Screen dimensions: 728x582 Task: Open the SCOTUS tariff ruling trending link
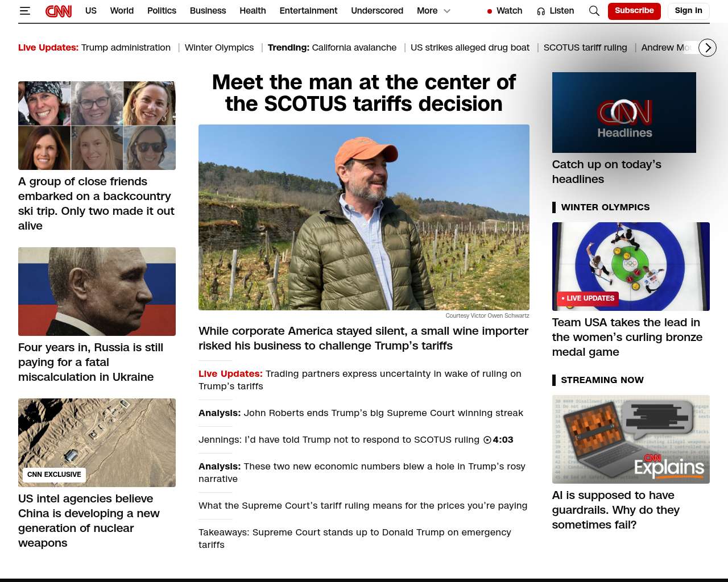pyautogui.click(x=585, y=48)
